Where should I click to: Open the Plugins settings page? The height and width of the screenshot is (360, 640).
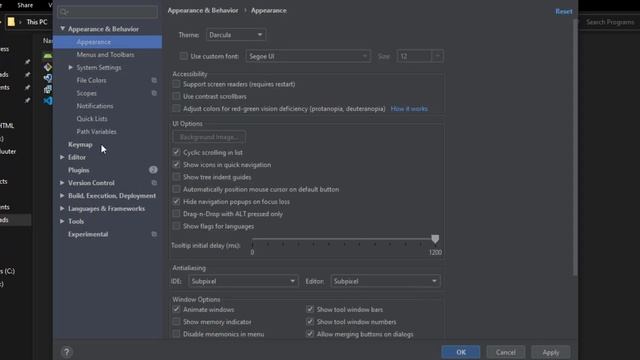78,170
